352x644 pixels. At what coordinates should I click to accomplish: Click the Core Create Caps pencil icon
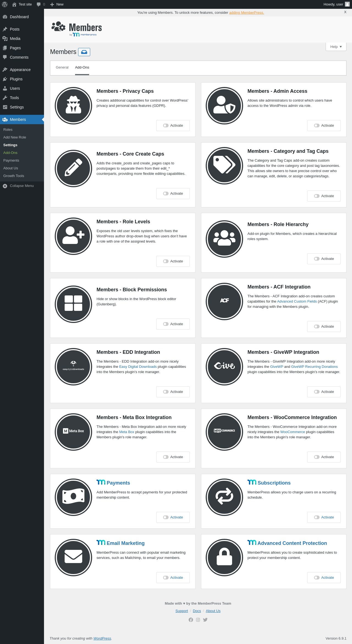pyautogui.click(x=73, y=169)
